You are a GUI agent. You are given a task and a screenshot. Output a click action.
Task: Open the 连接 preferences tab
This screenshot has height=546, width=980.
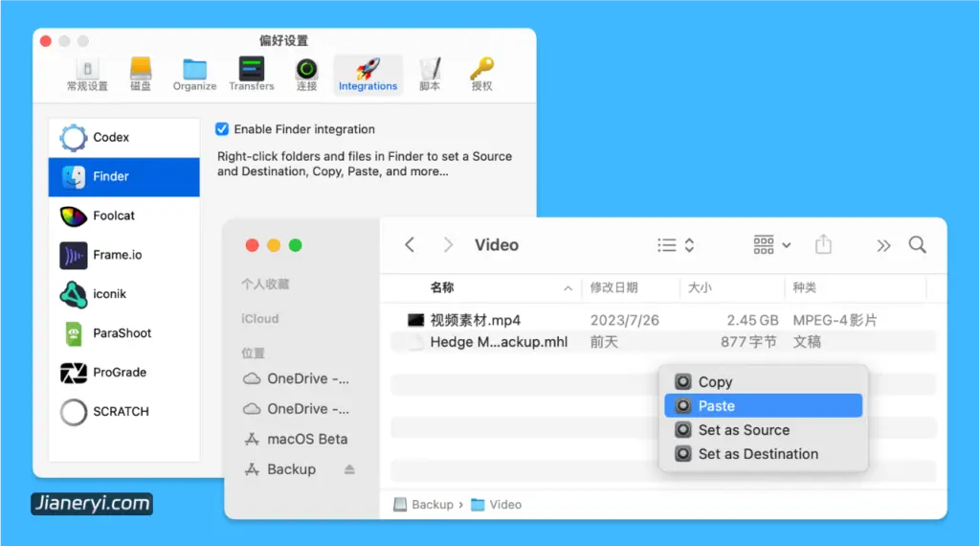(x=306, y=75)
